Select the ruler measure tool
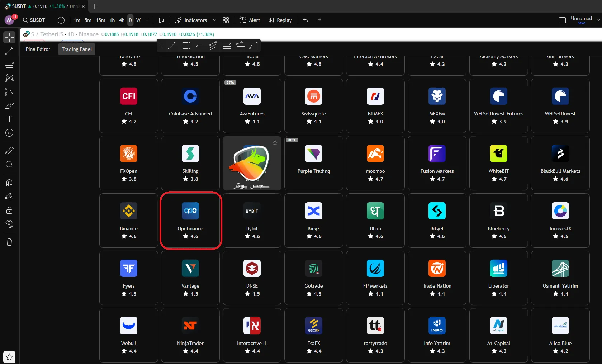The image size is (602, 364). (x=9, y=151)
